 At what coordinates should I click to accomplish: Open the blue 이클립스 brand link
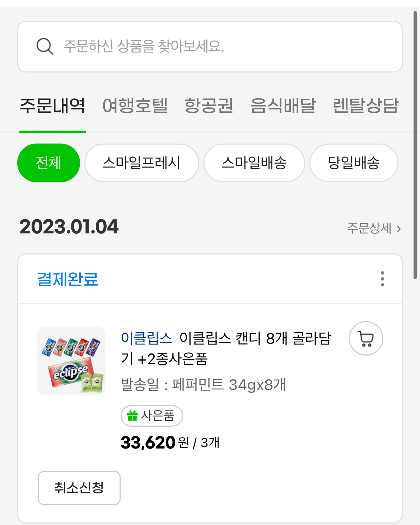coord(146,338)
